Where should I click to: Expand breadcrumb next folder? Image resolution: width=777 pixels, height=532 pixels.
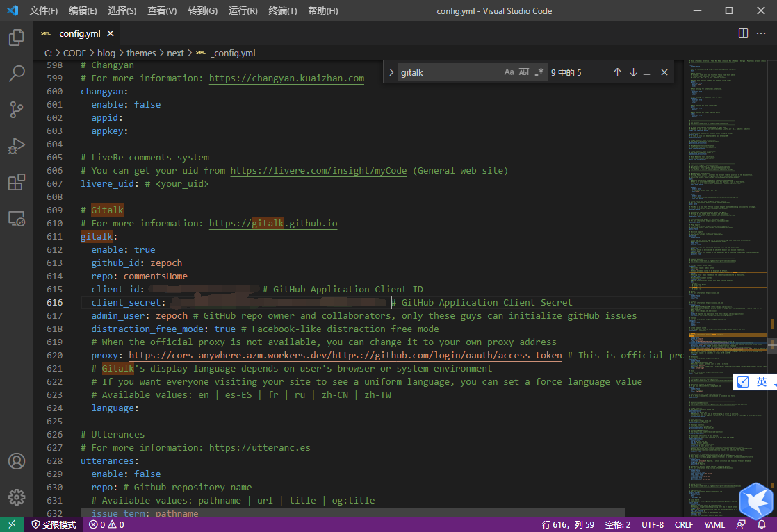click(175, 53)
